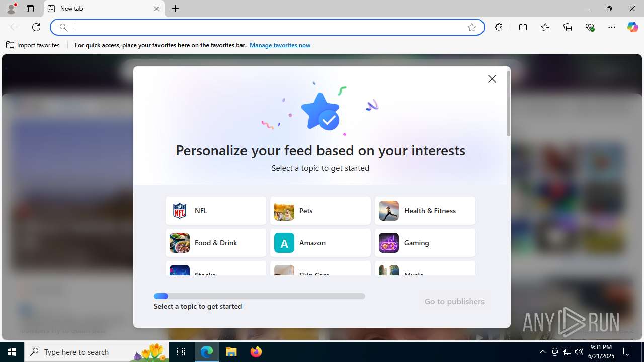The height and width of the screenshot is (362, 644).
Task: Click the NFL logo thumbnail
Action: tap(180, 211)
